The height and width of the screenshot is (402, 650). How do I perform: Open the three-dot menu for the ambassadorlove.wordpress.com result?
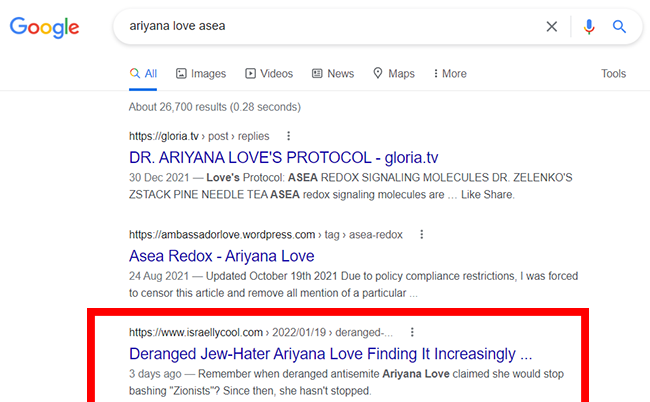[422, 235]
